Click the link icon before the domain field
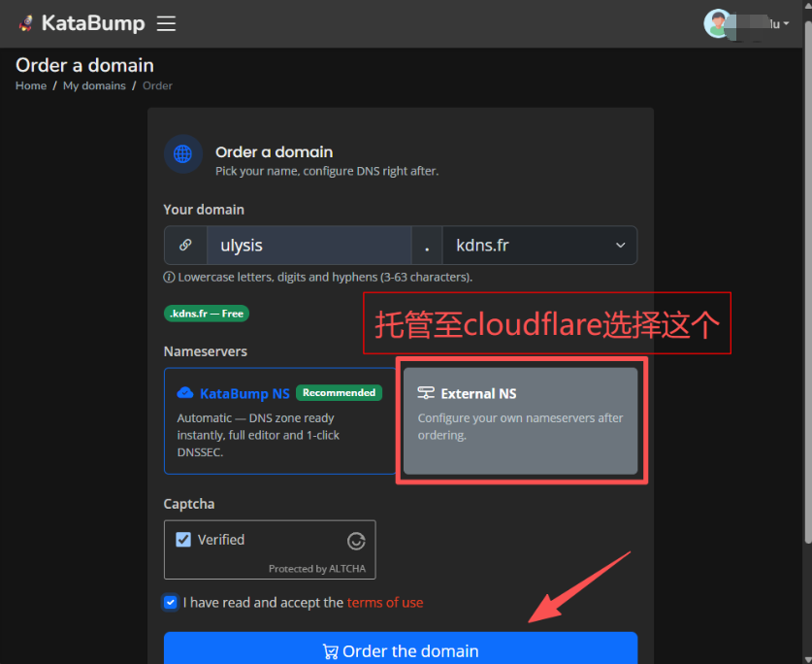Image resolution: width=812 pixels, height=664 pixels. click(185, 245)
